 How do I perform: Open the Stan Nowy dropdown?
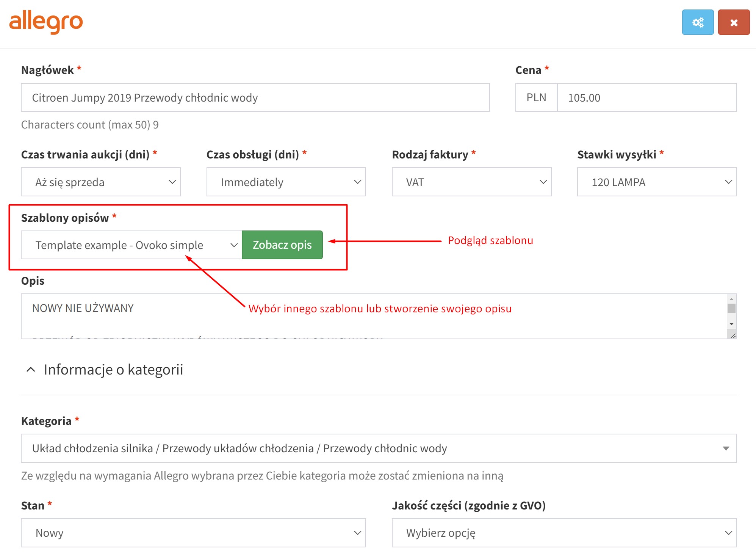193,533
